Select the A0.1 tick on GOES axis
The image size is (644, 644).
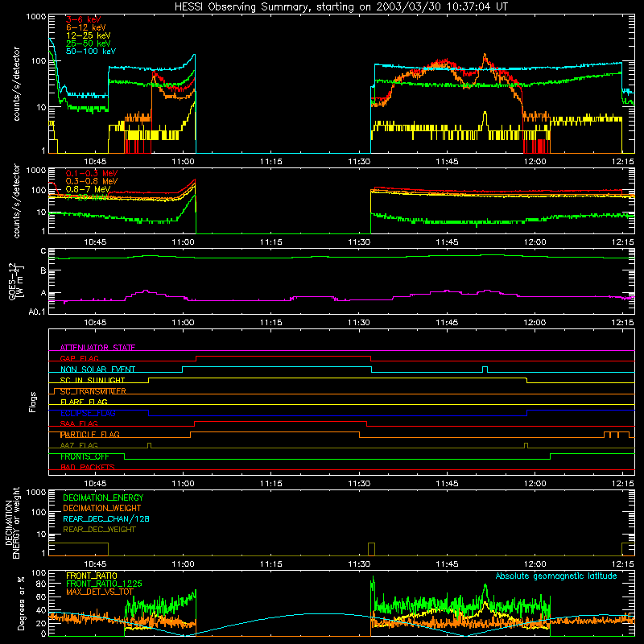(x=37, y=312)
